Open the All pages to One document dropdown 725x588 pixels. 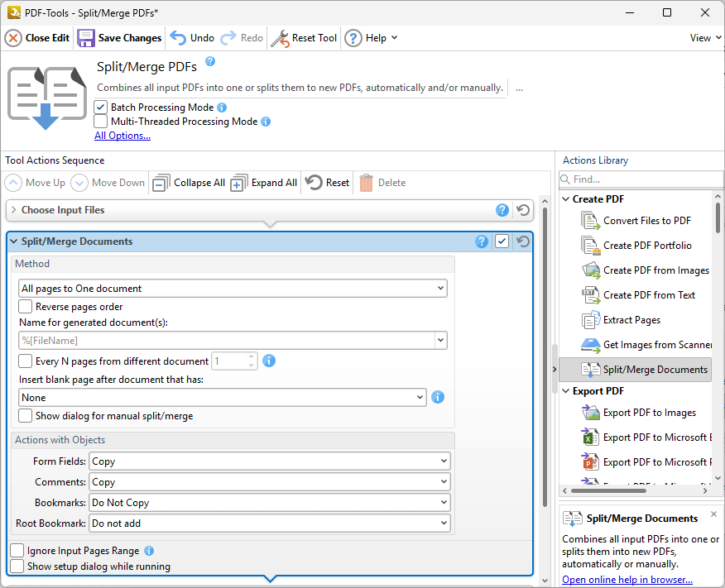click(x=233, y=289)
